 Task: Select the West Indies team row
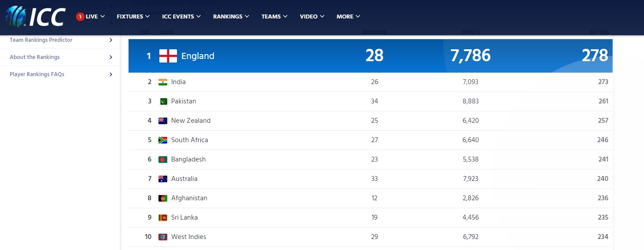click(x=371, y=237)
